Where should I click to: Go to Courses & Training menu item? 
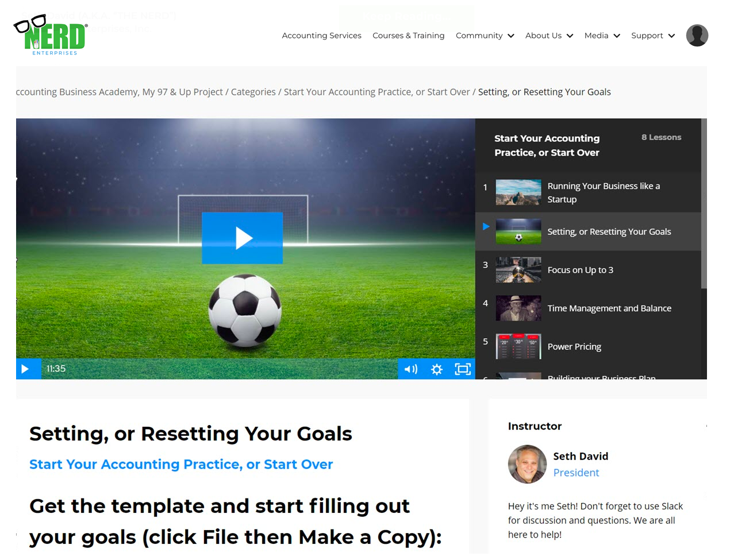(408, 36)
